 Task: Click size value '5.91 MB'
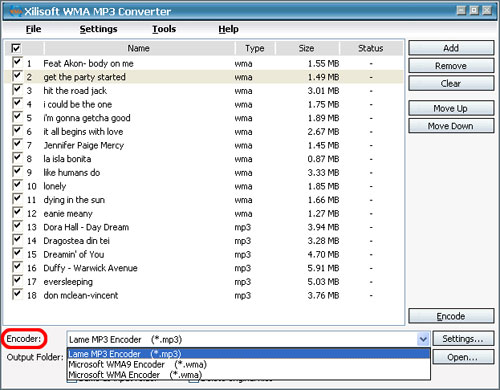pos(323,268)
